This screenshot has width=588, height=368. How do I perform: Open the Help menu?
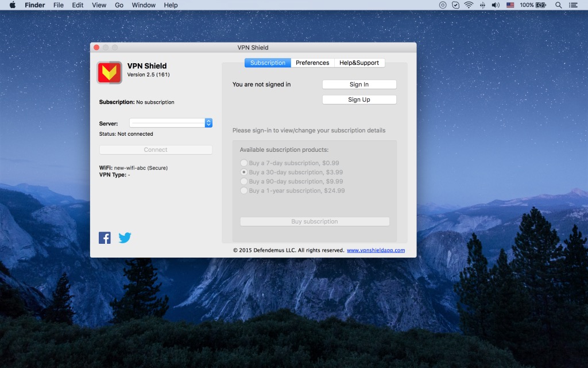(x=171, y=5)
